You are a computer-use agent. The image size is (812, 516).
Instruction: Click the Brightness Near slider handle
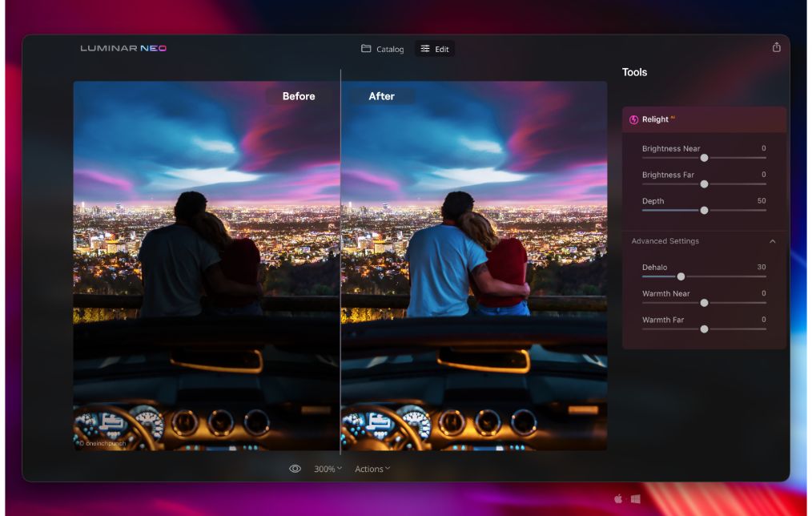704,158
